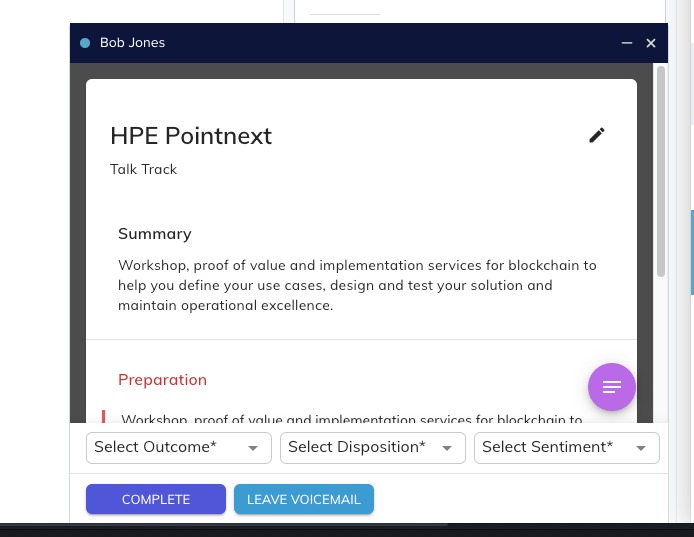
Task: Choose a value in Select Sentiment
Action: pos(567,448)
